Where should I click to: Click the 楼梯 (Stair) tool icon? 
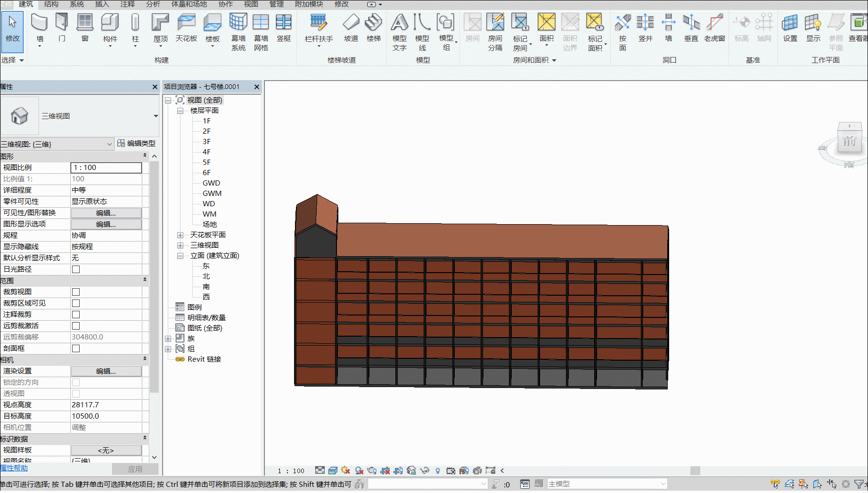(x=374, y=22)
